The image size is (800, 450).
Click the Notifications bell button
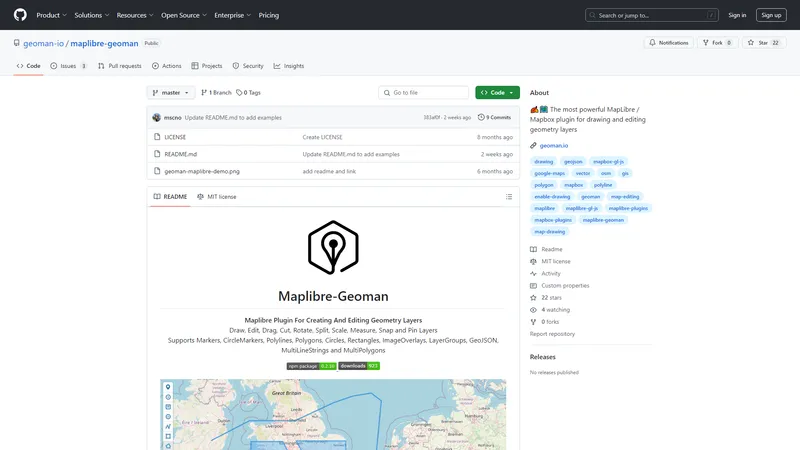[668, 43]
